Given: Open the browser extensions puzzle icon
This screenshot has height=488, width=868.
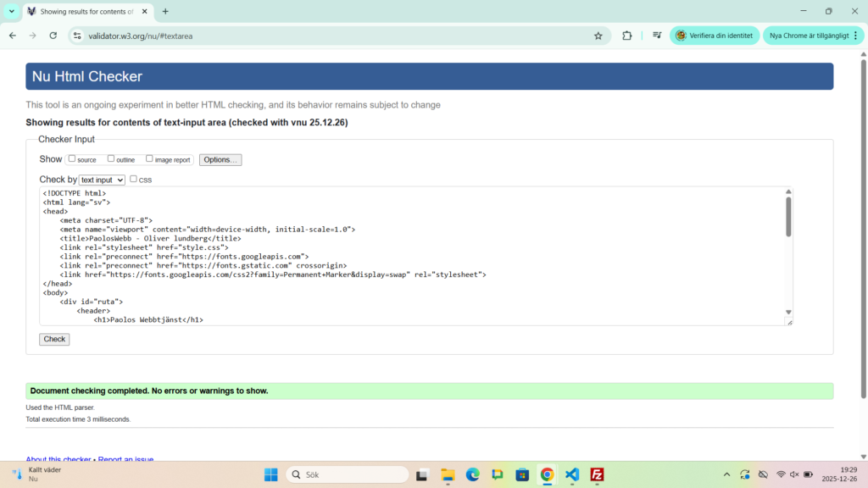Looking at the screenshot, I should coord(627,36).
